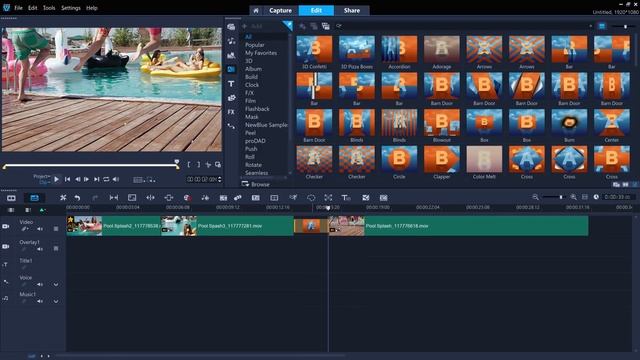Switch to the Share tab
This screenshot has height=360, width=640.
(352, 10)
